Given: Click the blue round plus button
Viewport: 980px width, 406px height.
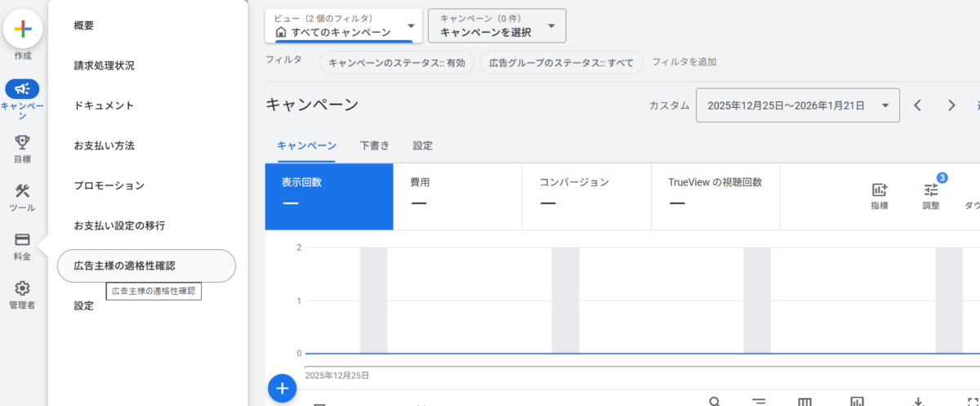Looking at the screenshot, I should (282, 389).
